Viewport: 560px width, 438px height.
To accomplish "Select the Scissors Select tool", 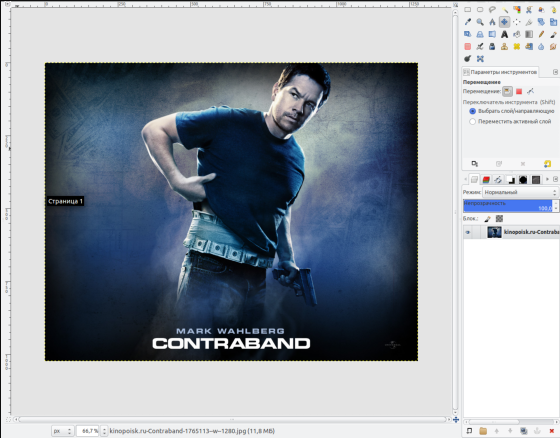I will (529, 10).
